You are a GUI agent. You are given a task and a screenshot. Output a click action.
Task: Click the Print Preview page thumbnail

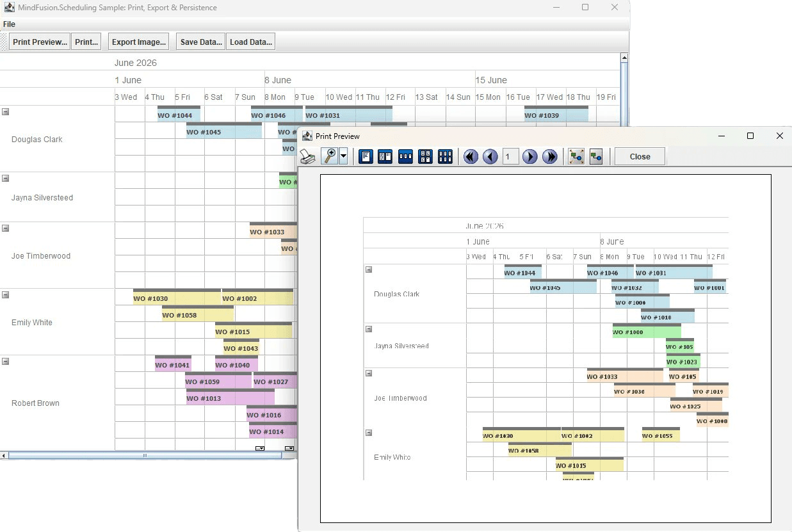546,348
